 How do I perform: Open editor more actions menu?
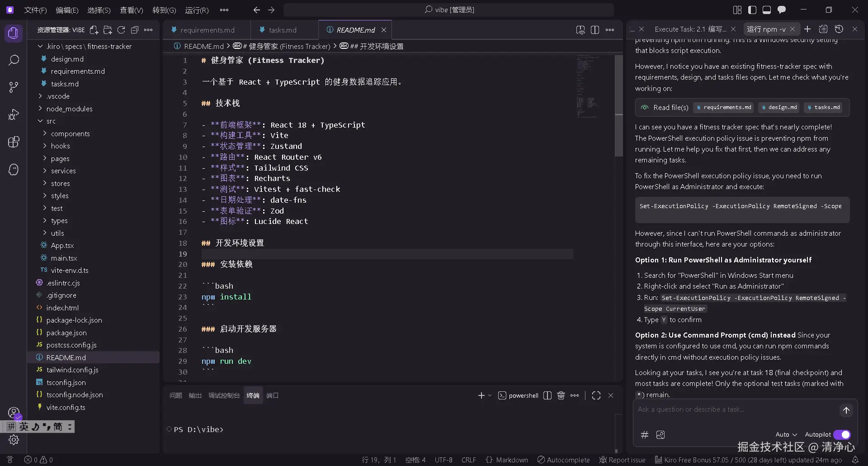pyautogui.click(x=610, y=30)
